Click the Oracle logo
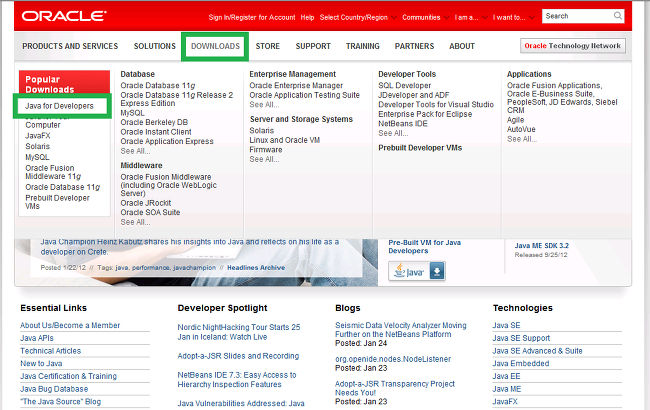Screen dimensions: 650x410 click(64, 16)
